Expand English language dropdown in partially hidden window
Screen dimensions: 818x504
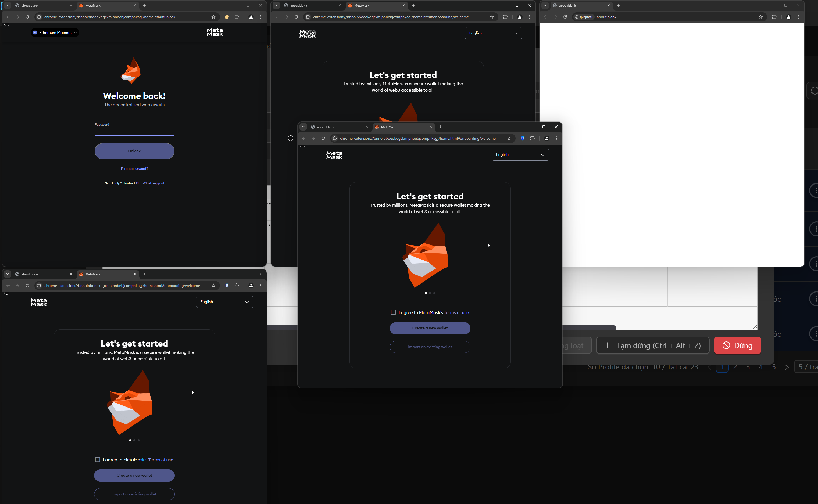pos(493,33)
